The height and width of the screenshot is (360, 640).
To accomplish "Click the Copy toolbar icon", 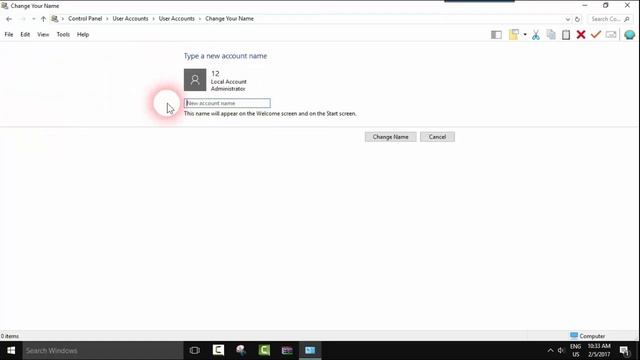I will (551, 35).
